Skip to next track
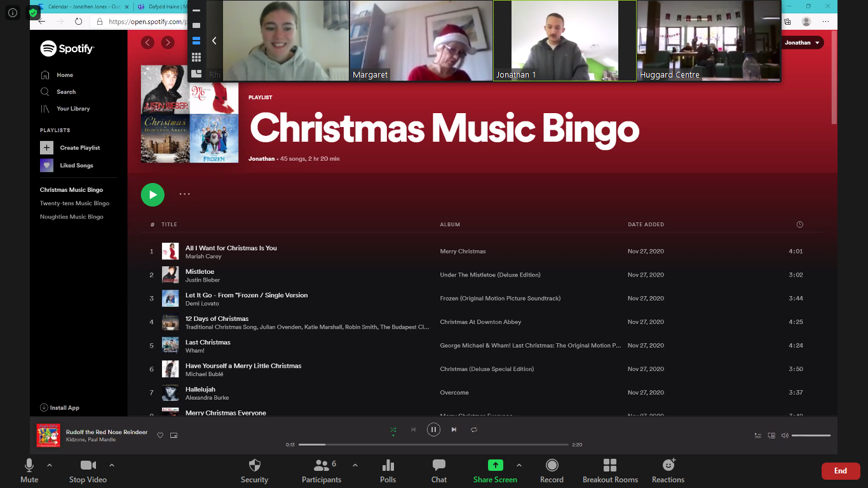Image resolution: width=868 pixels, height=488 pixels. click(x=454, y=430)
